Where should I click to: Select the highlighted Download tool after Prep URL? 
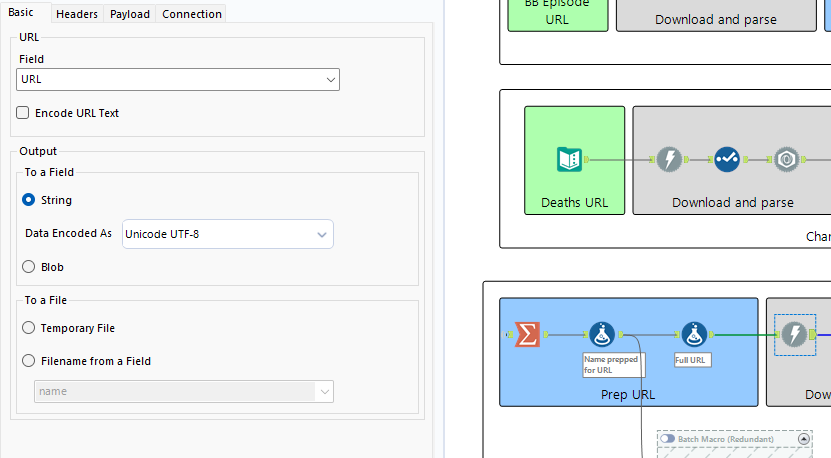794,334
